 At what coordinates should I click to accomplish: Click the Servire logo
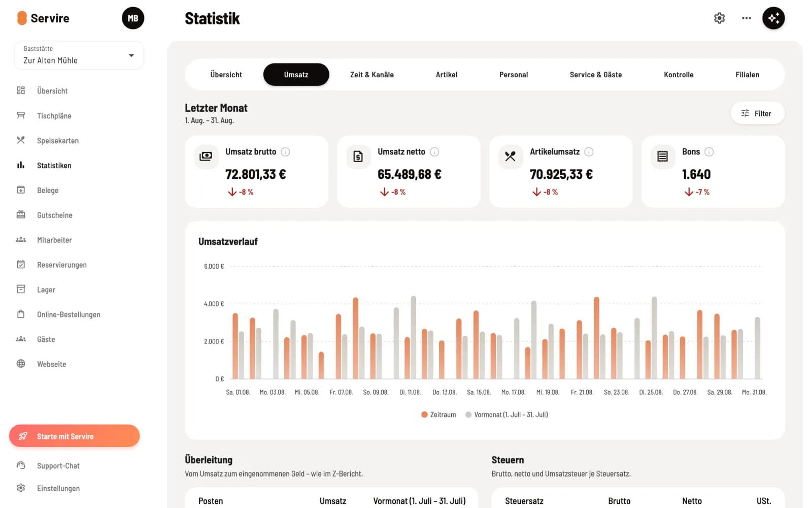tap(43, 18)
